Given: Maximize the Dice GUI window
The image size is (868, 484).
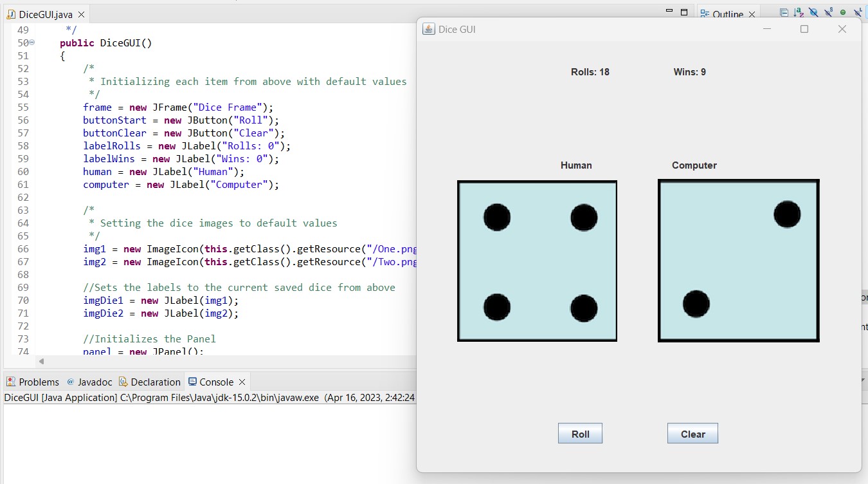Looking at the screenshot, I should [x=804, y=29].
